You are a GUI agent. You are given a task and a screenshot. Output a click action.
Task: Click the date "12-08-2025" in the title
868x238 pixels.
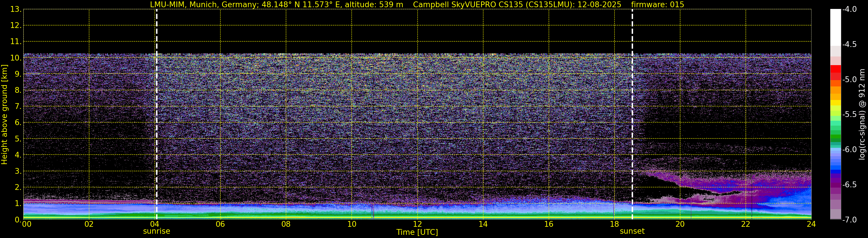click(599, 4)
